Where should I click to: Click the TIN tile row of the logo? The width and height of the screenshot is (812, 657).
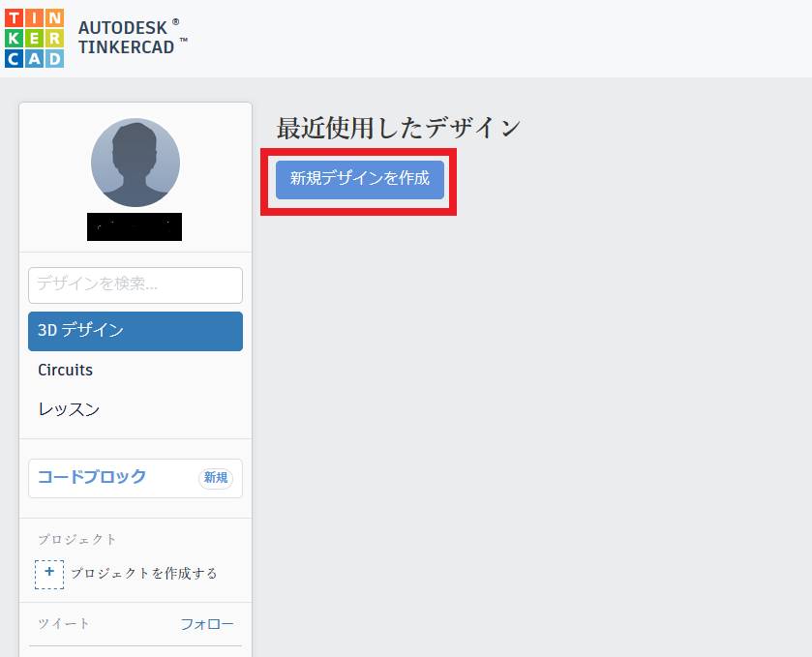pos(34,15)
